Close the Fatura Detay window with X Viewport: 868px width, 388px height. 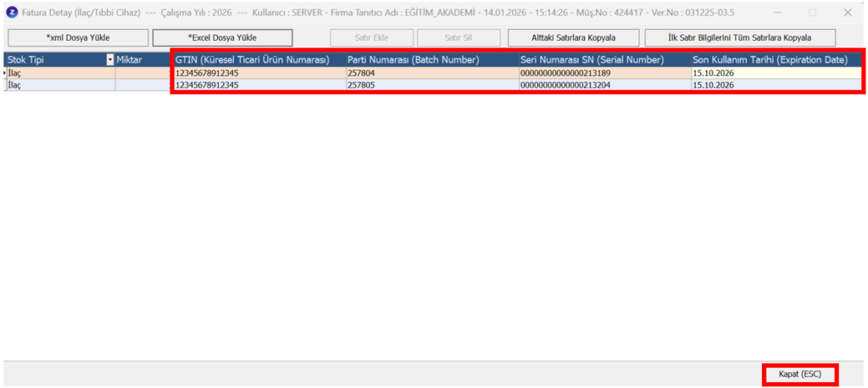pyautogui.click(x=848, y=12)
